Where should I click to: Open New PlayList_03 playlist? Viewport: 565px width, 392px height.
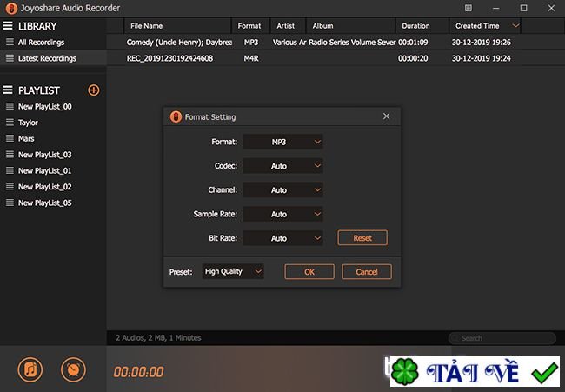(x=44, y=155)
